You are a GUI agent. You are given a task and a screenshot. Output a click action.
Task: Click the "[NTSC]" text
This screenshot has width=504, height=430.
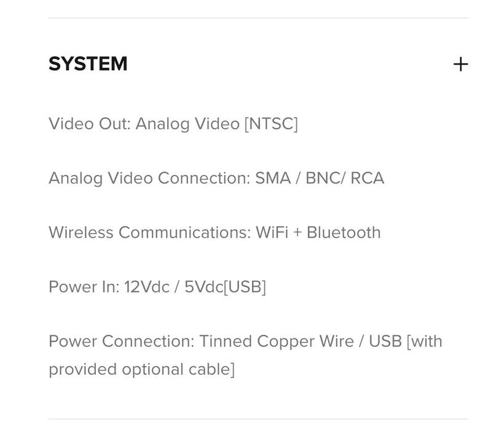[271, 124]
